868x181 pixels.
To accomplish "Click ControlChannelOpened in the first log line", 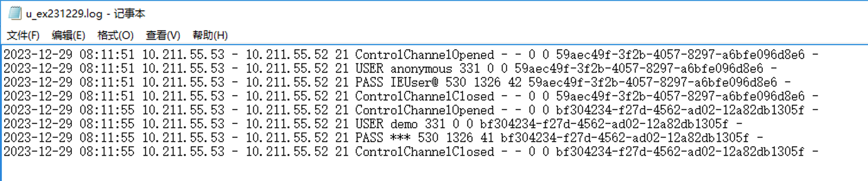I will 424,55.
